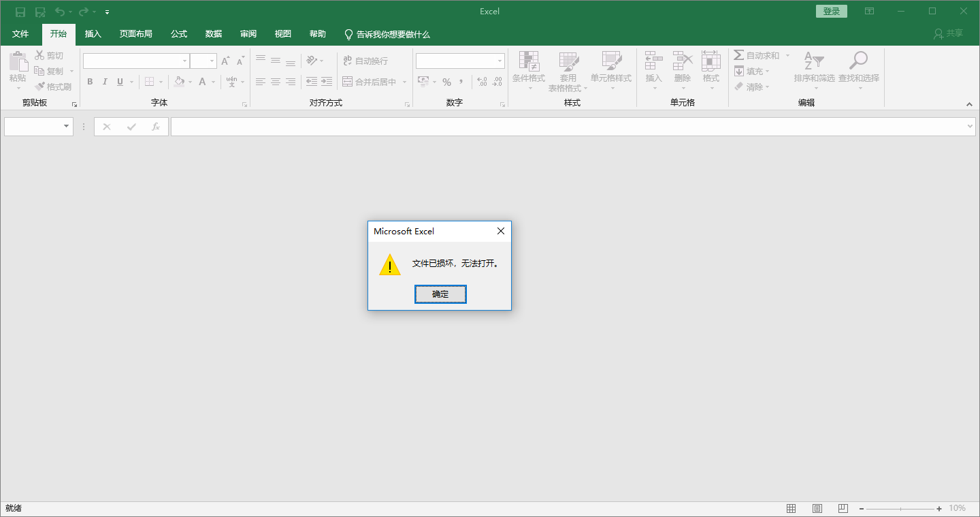Click 确定 in the corrupted file dialog
Viewport: 980px width, 517px height.
coord(440,294)
